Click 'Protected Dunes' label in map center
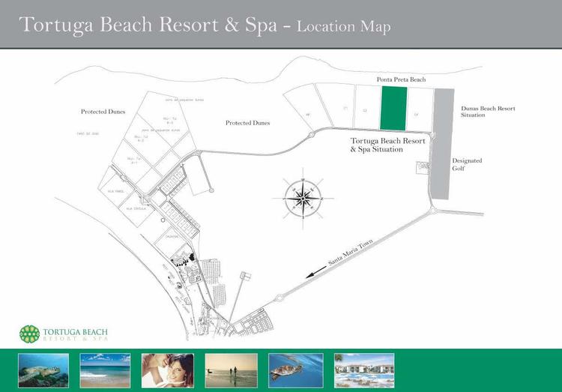 248,123
